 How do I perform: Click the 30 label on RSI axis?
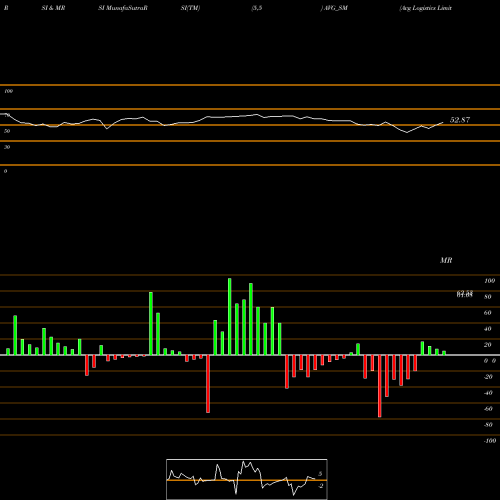point(7,147)
